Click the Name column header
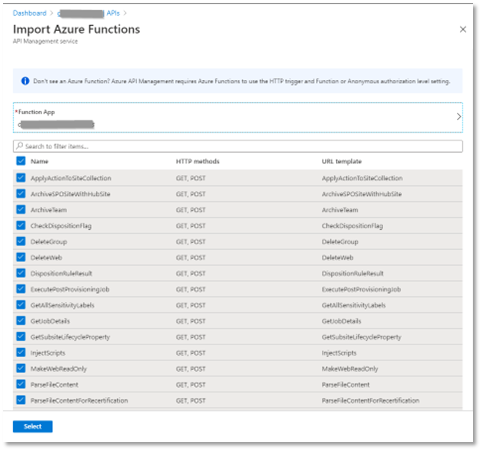 tap(39, 161)
